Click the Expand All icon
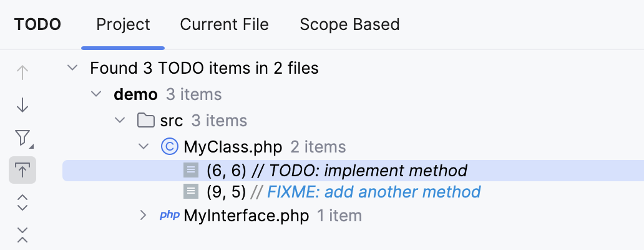 (x=22, y=202)
